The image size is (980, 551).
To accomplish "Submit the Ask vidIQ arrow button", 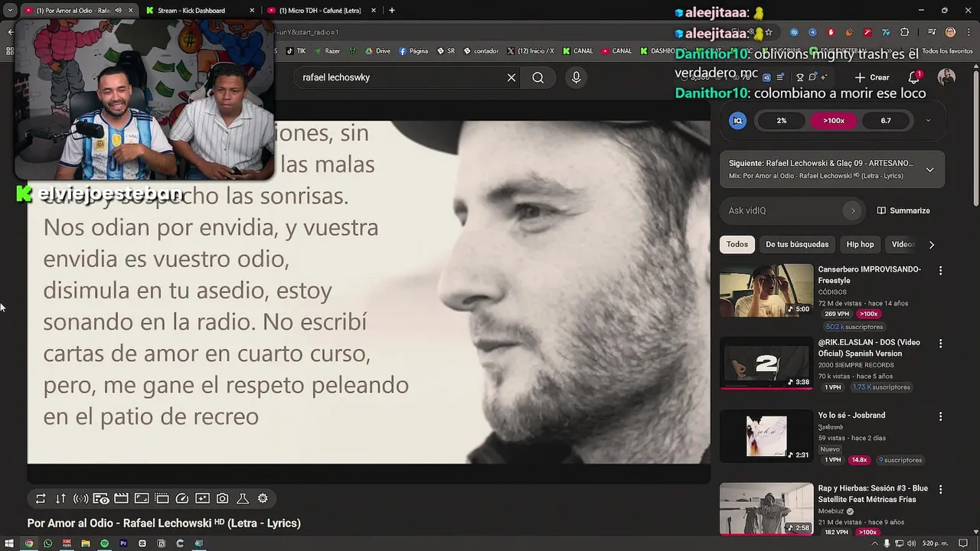I will pyautogui.click(x=852, y=210).
